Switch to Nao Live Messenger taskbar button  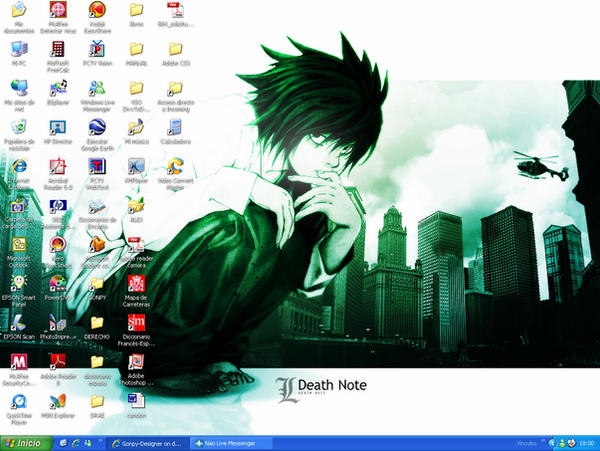coord(231,444)
